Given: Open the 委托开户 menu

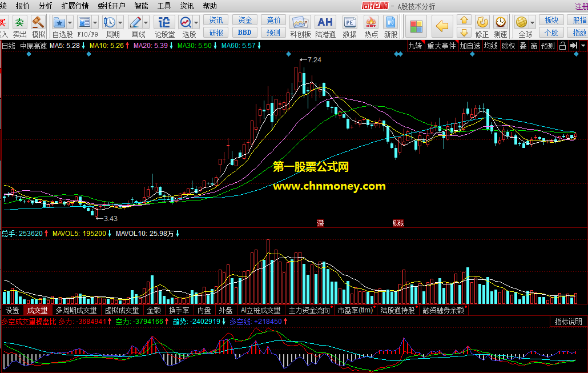Looking at the screenshot, I should [111, 6].
